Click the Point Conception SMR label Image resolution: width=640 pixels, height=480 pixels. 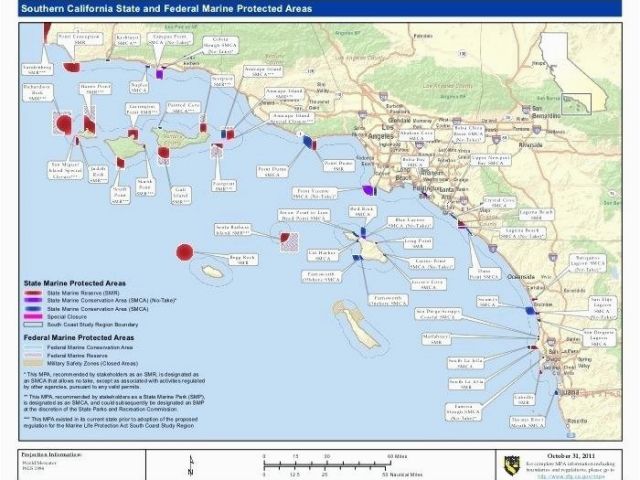pyautogui.click(x=80, y=39)
